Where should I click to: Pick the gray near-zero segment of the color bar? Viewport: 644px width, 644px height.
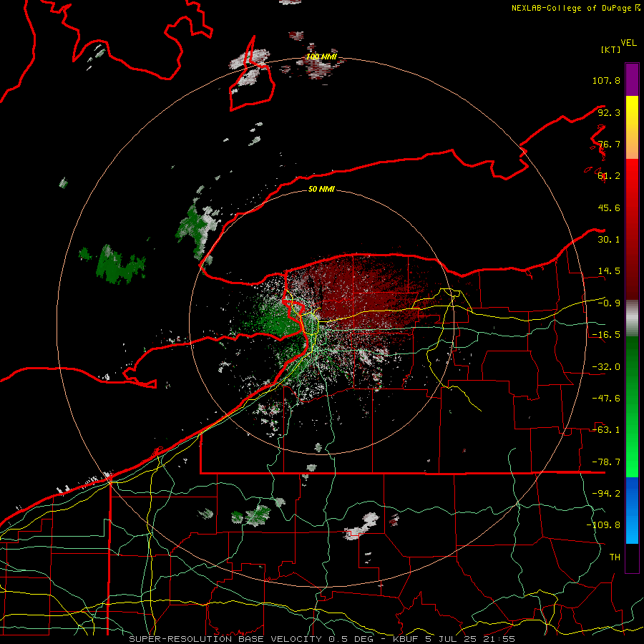[632, 318]
